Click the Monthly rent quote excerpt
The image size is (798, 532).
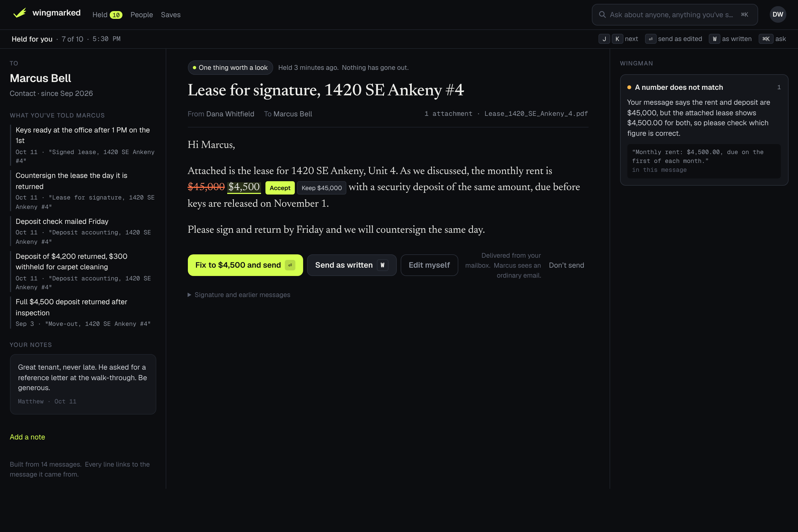pos(704,161)
